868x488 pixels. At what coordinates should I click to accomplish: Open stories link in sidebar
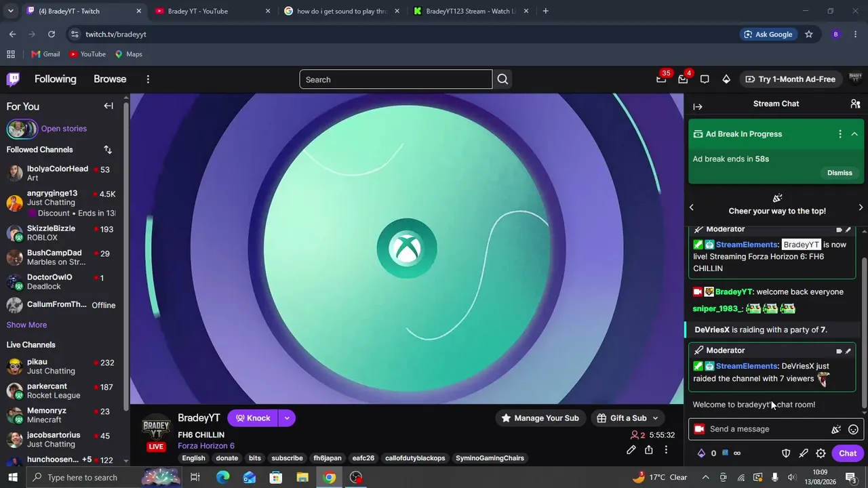(x=64, y=129)
